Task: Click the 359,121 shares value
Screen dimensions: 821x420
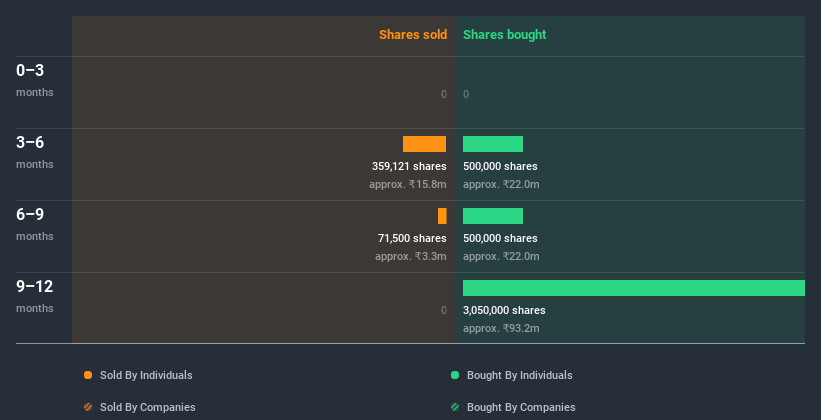Action: pos(409,167)
